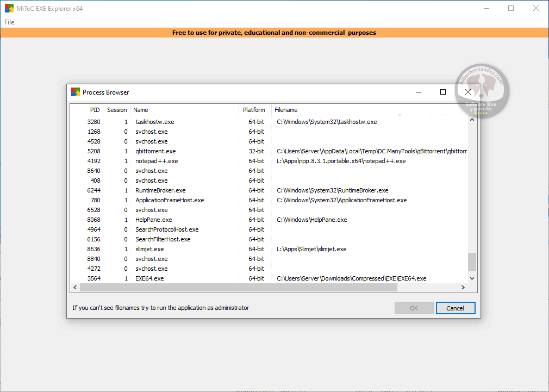
Task: Click the System32 RuntimeBroker.exe filename path
Action: [x=332, y=191]
